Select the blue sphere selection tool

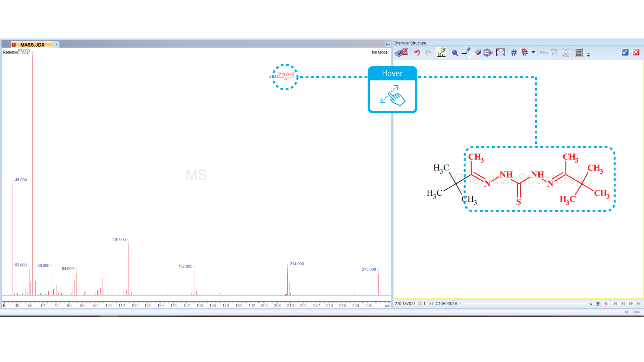click(455, 53)
